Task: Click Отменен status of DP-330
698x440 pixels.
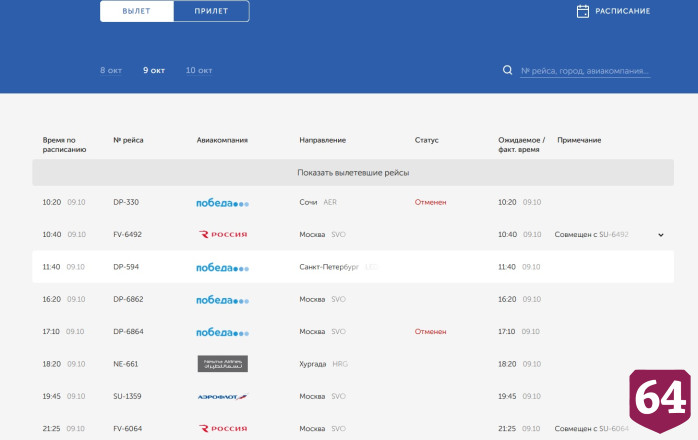Action: (x=430, y=202)
